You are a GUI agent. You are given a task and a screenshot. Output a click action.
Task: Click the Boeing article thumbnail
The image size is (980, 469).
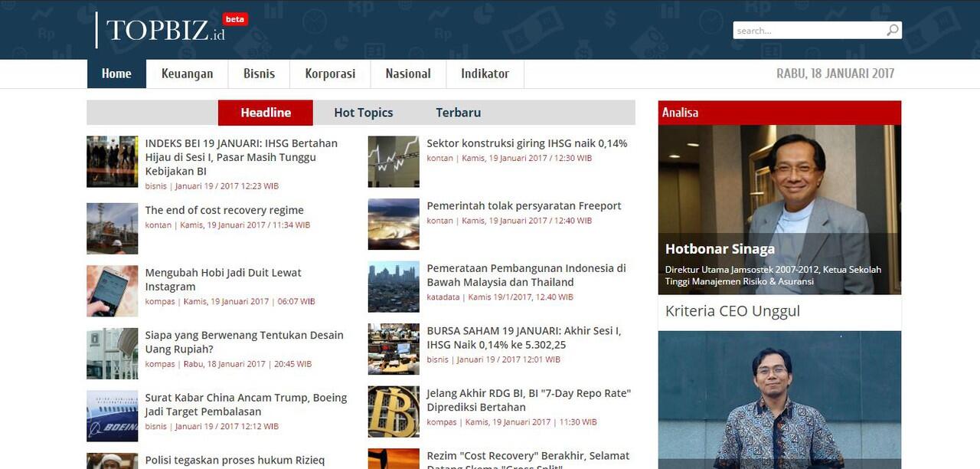tap(113, 416)
